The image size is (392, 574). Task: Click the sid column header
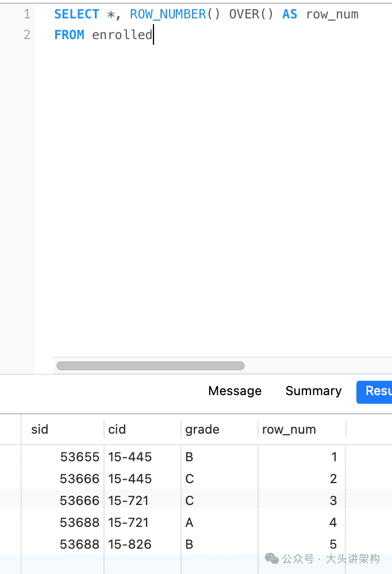(x=40, y=429)
